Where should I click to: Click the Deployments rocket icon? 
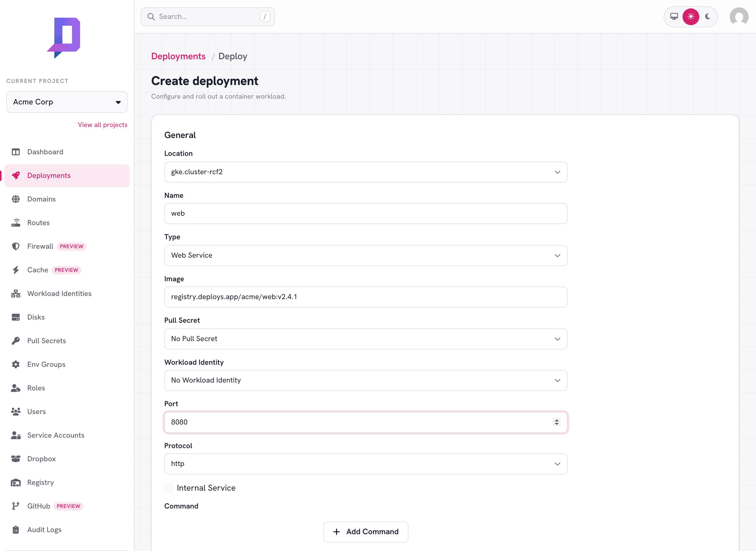click(x=16, y=176)
